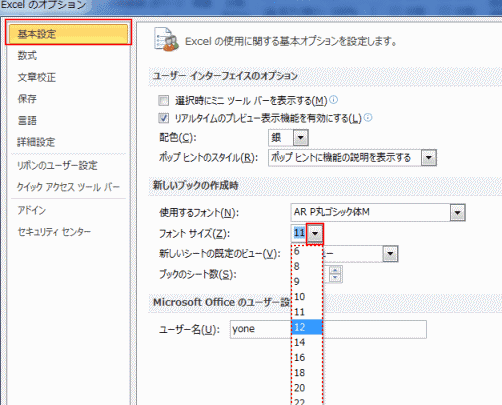
Task: Uncheck リアルタイムのプレビュー表示機能を有効にする
Action: pyautogui.click(x=163, y=118)
